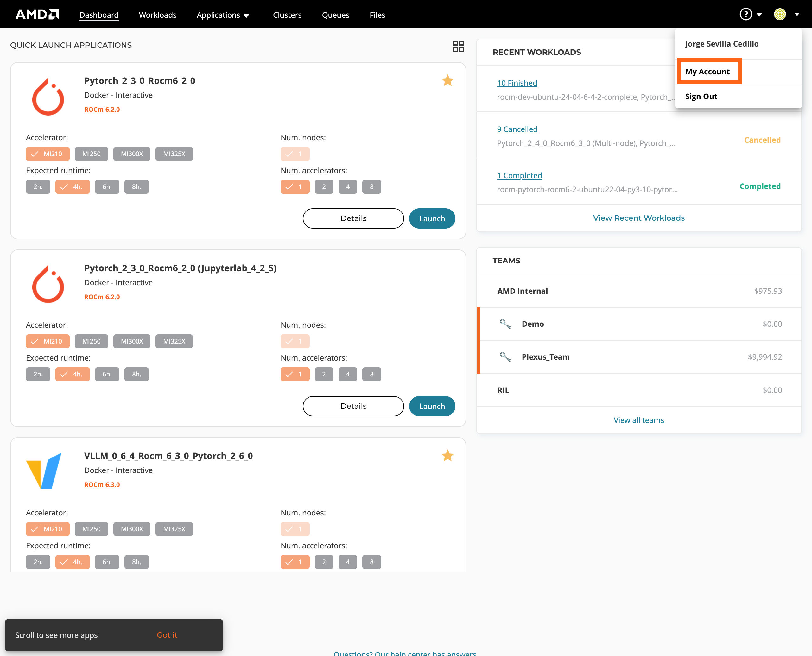Open the Queues page
This screenshot has width=812, height=656.
[336, 15]
